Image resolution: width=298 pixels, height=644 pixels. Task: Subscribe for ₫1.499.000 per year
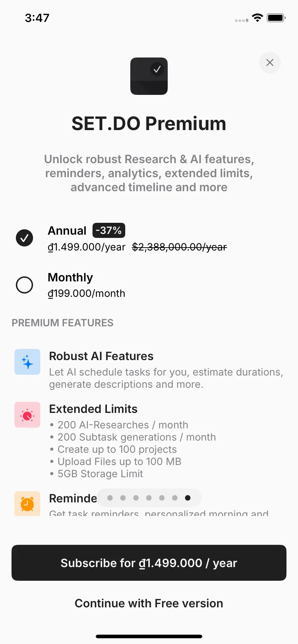pyautogui.click(x=149, y=563)
